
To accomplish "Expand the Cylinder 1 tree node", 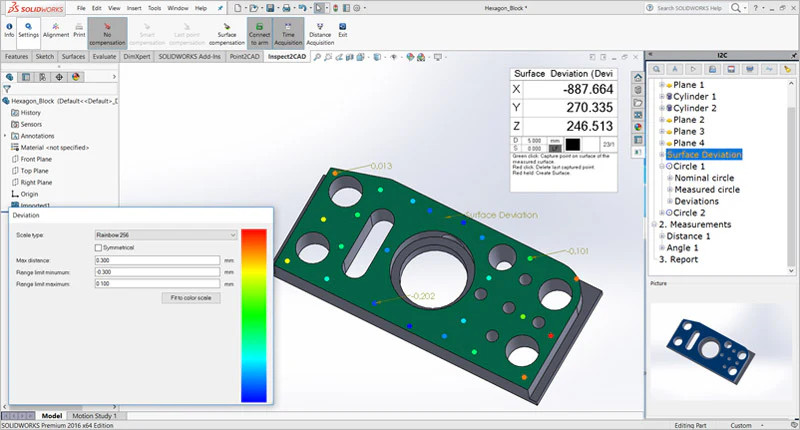I will [x=662, y=96].
